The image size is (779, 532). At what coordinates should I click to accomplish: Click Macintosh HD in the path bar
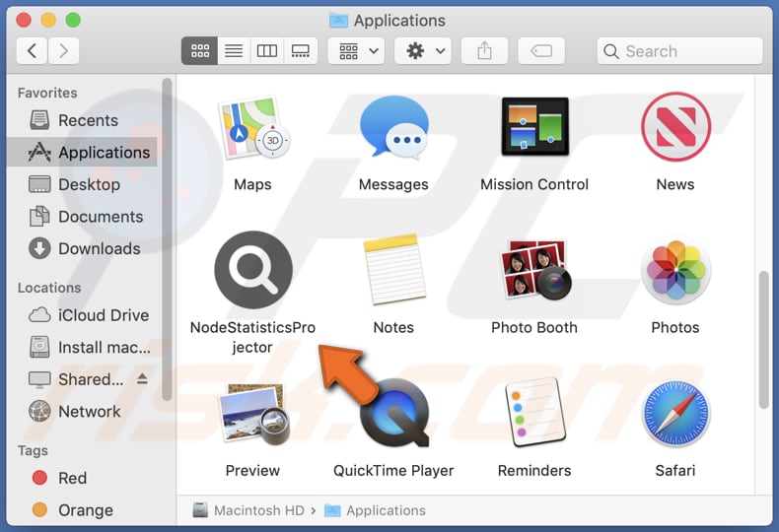coord(248,510)
